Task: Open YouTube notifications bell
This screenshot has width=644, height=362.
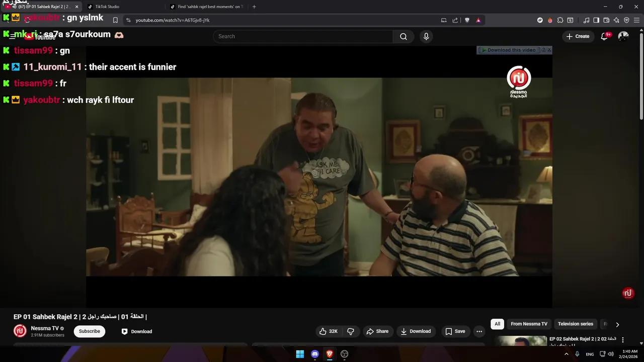Action: coord(605,36)
